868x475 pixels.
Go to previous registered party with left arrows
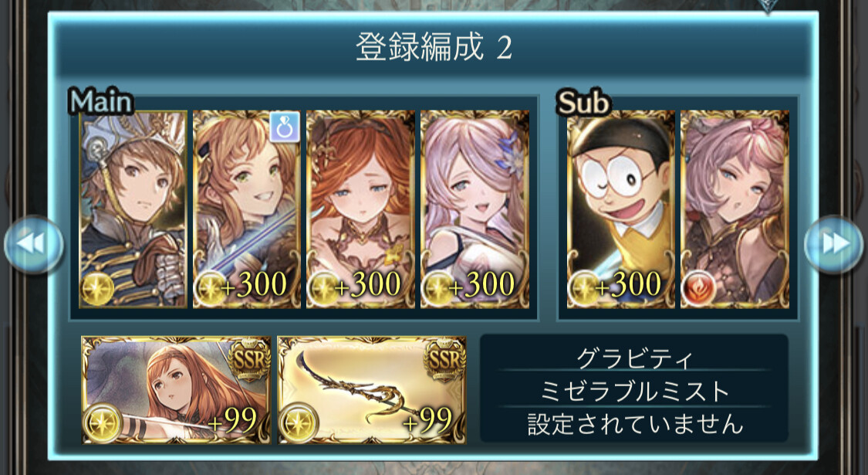(x=33, y=244)
